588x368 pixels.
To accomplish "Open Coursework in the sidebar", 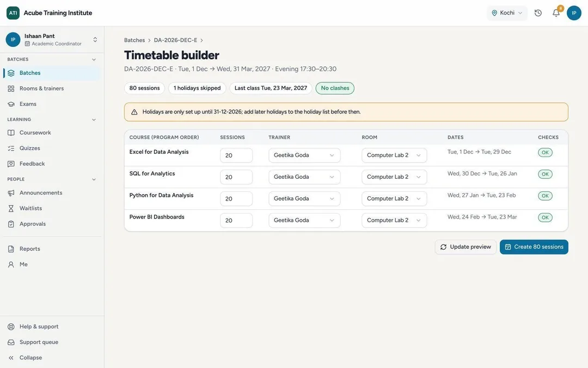I will click(52, 132).
